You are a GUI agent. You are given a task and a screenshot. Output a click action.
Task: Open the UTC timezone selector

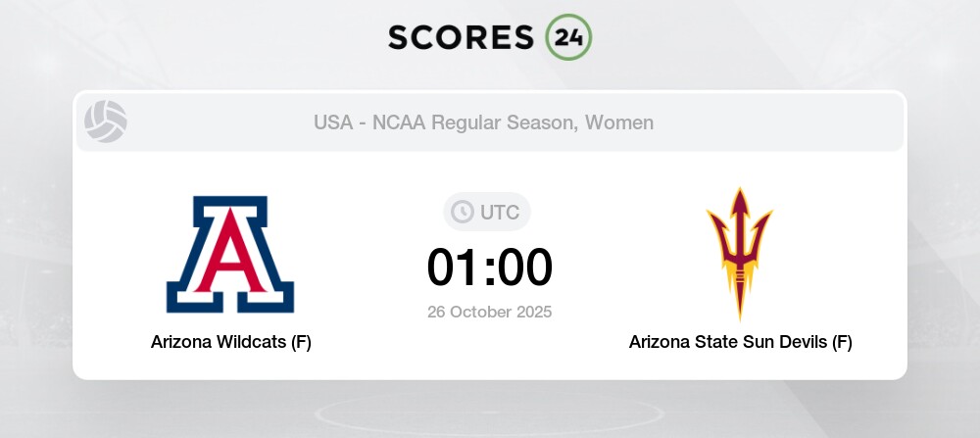tap(488, 212)
